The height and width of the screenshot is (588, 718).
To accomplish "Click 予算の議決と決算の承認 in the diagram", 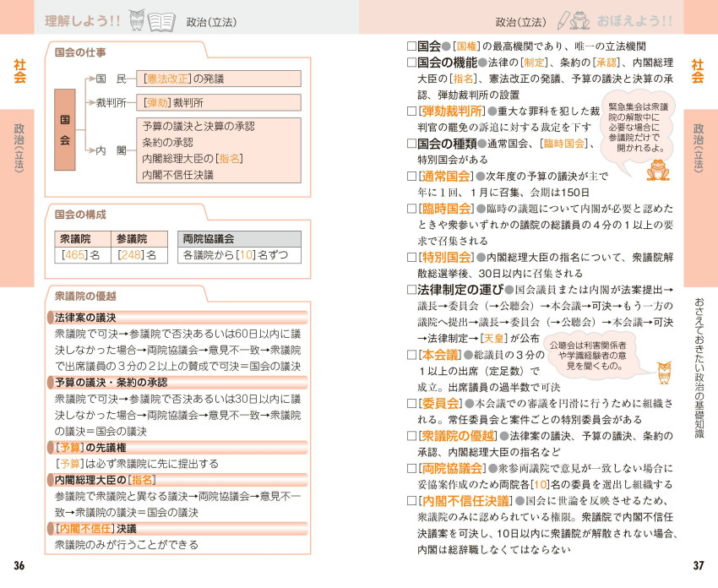I will click(199, 127).
